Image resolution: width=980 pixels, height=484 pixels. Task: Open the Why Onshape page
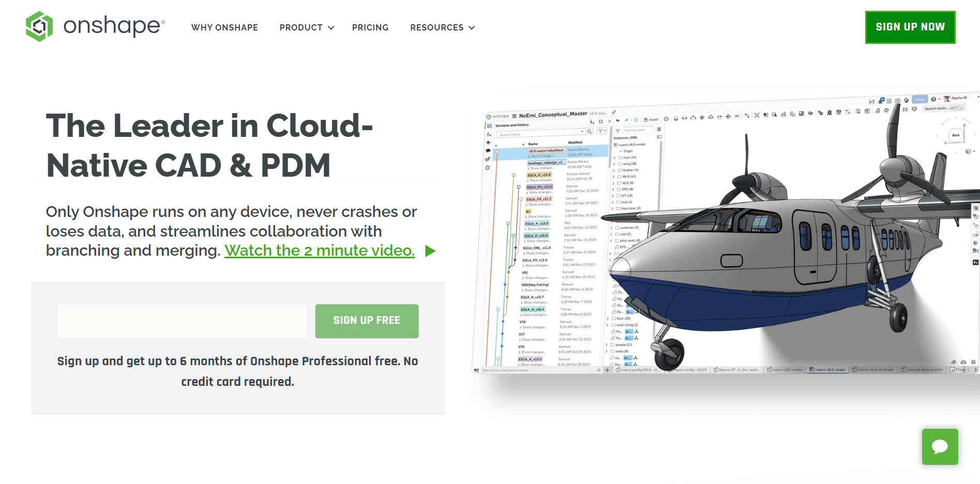[x=224, y=27]
